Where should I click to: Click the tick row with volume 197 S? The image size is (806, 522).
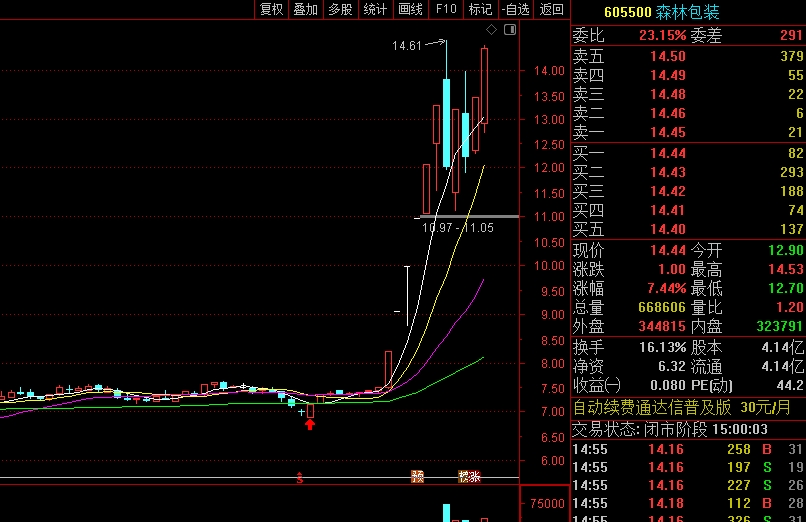coord(688,468)
